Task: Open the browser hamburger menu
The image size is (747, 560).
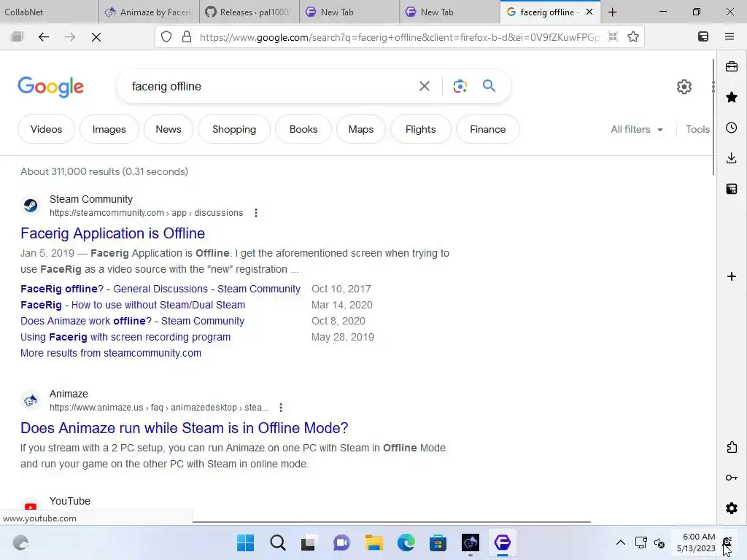Action: [729, 36]
